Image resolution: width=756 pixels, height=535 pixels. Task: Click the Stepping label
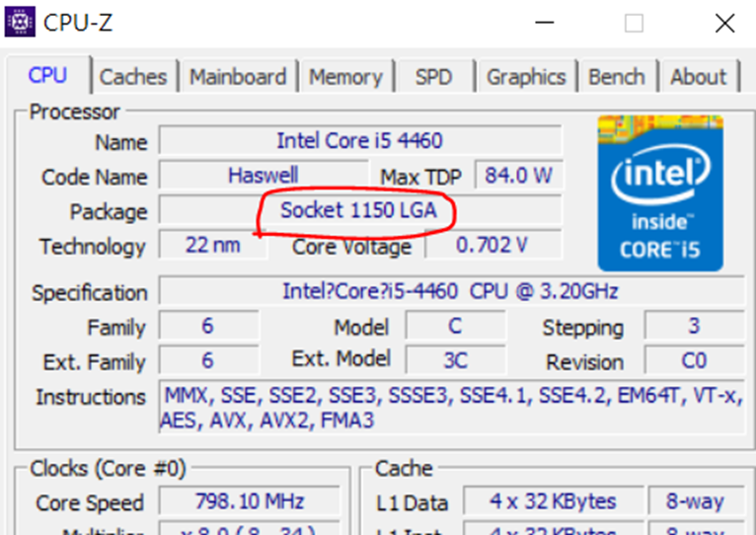583,328
